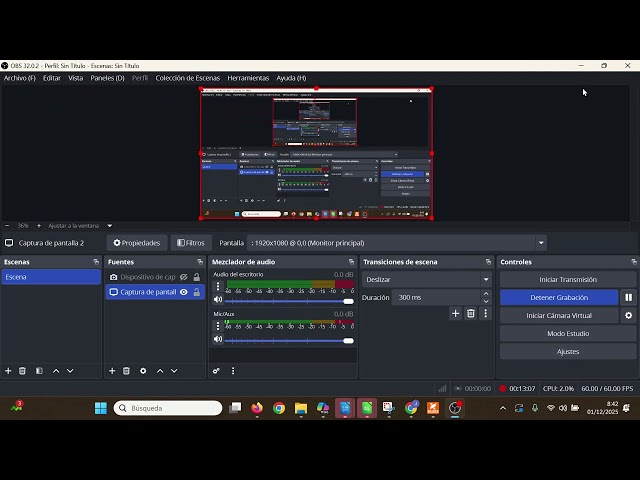The width and height of the screenshot is (640, 480).
Task: Expand the Deslizar transition dropdown
Action: [486, 280]
